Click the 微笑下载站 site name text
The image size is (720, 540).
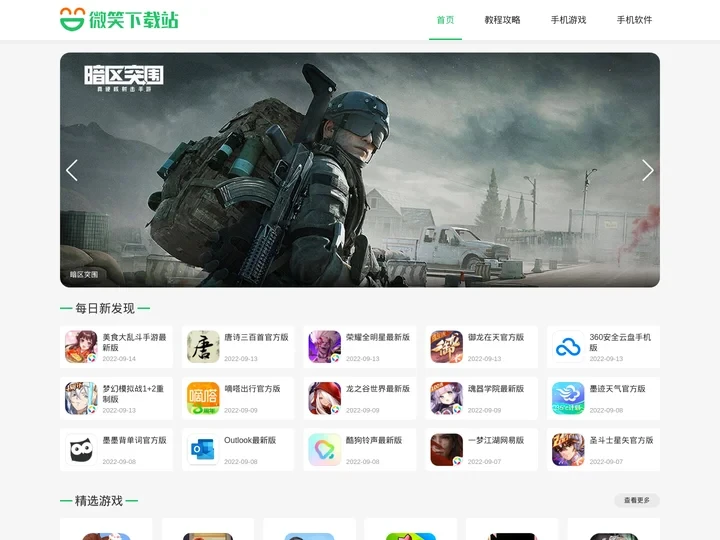134,20
